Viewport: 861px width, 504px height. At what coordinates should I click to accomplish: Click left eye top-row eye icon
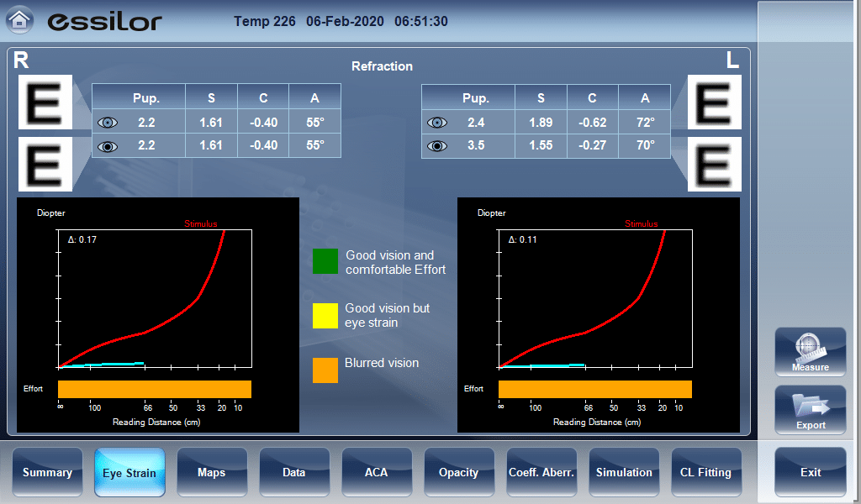[x=437, y=123]
